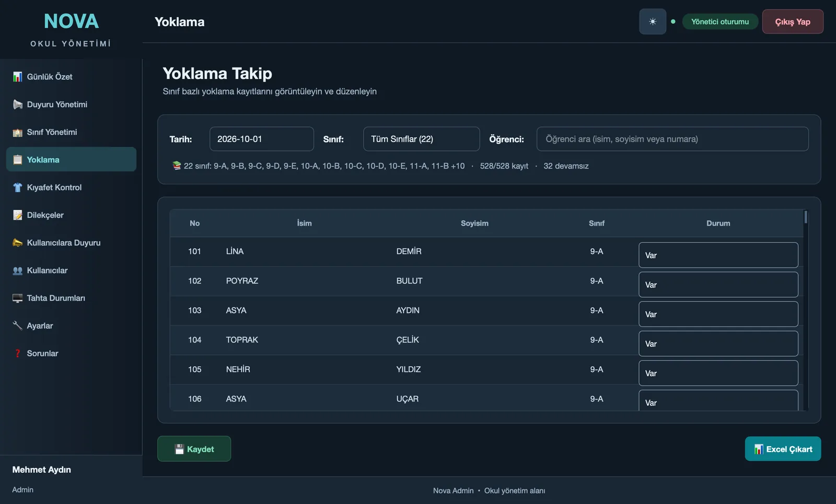
Task: Open status dropdown for TOPRAK ÇELİK
Action: (718, 344)
